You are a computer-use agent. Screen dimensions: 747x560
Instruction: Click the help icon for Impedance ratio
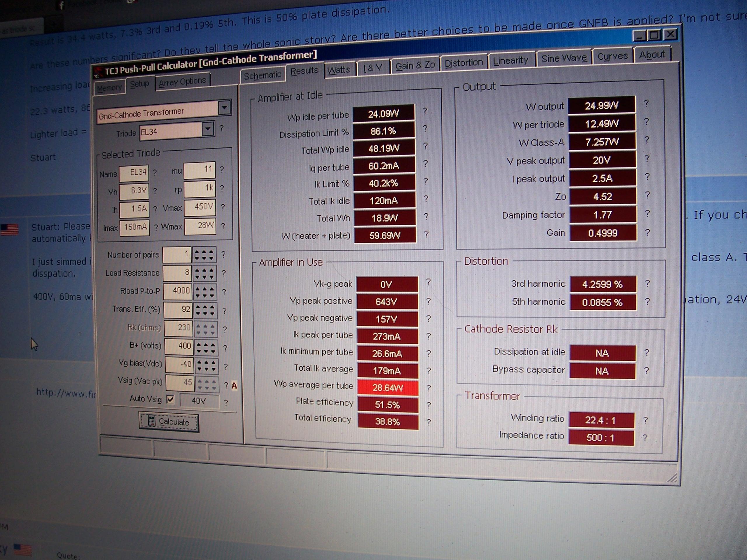pos(645,438)
